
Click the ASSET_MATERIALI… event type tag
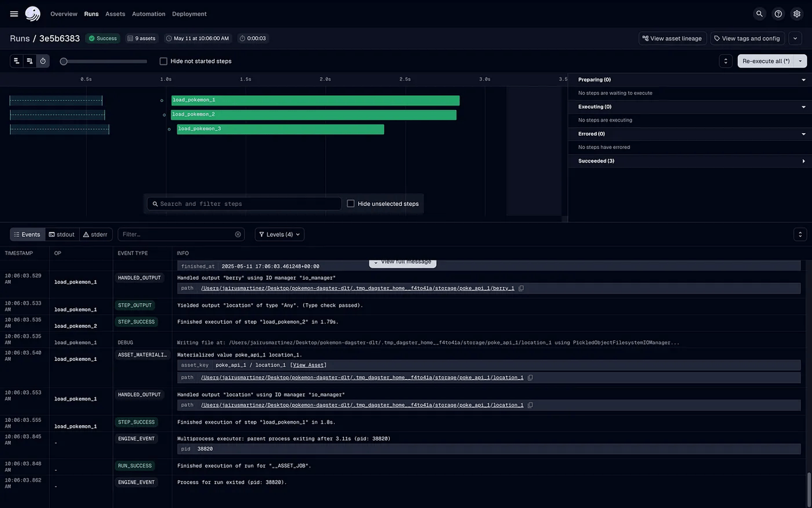tap(142, 355)
